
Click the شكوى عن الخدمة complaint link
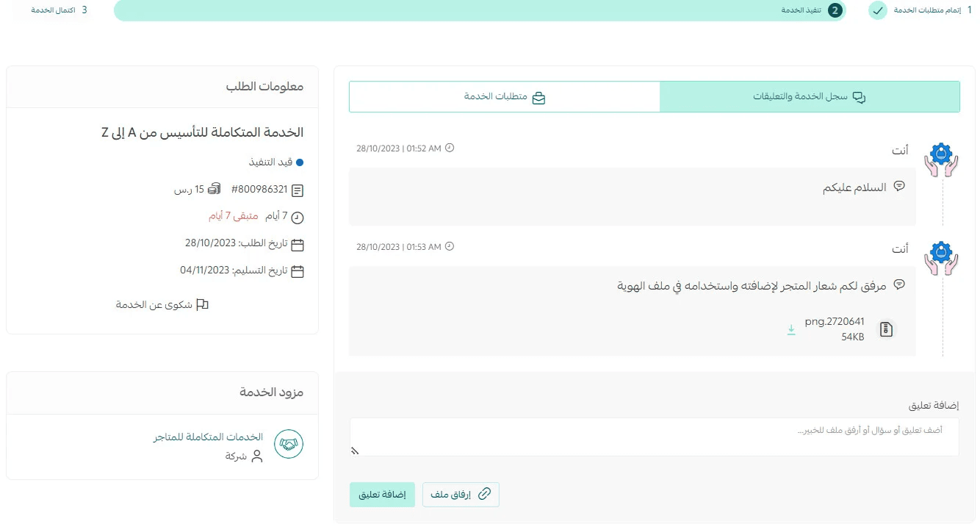pos(154,304)
